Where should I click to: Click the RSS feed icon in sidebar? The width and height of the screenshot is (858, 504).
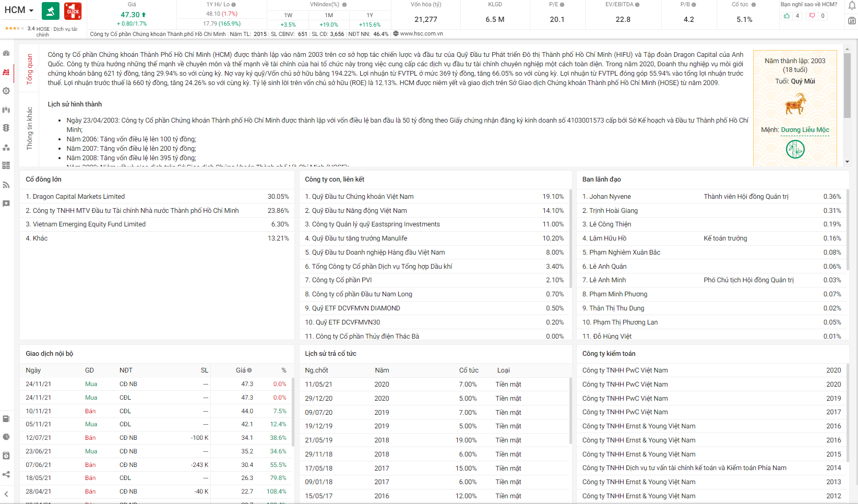6,185
